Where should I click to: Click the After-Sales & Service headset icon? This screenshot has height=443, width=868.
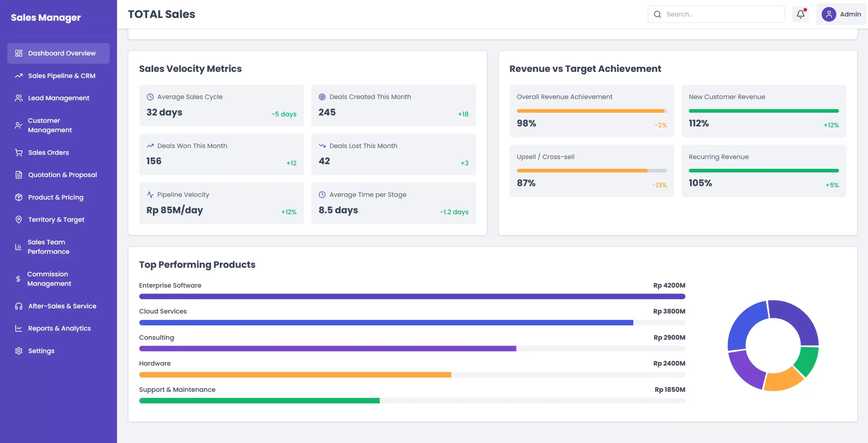[19, 306]
